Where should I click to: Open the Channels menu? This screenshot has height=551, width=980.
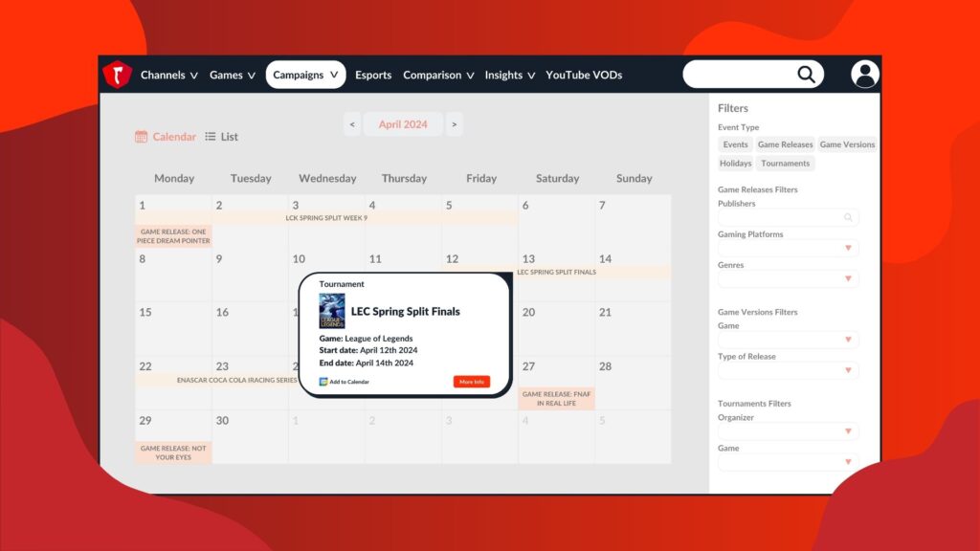point(168,75)
